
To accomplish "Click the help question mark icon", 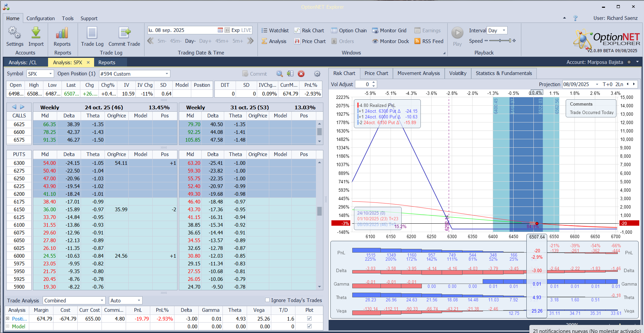I will [x=575, y=18].
